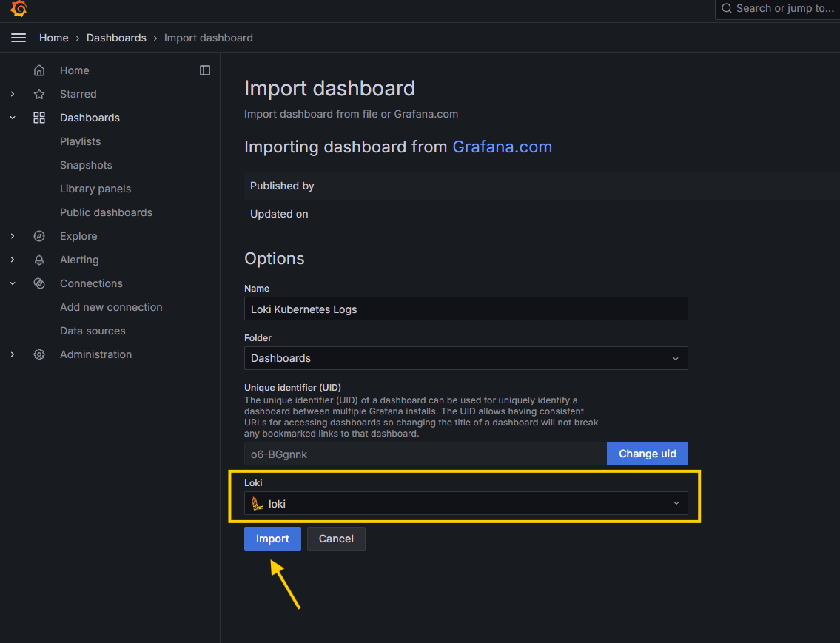Collapse the Connections section chevron
This screenshot has width=840, height=643.
[13, 283]
